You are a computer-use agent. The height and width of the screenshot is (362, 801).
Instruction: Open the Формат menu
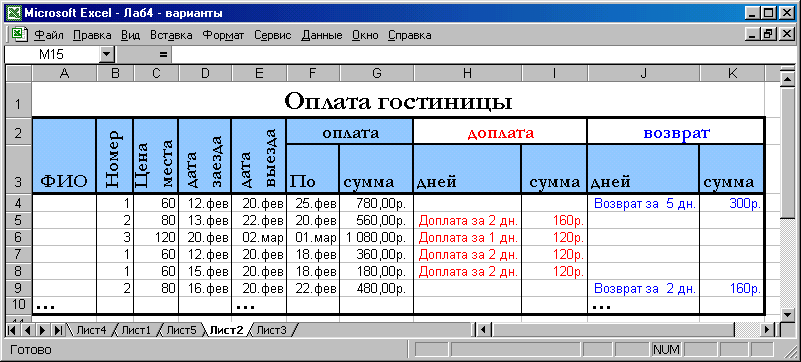coord(223,35)
